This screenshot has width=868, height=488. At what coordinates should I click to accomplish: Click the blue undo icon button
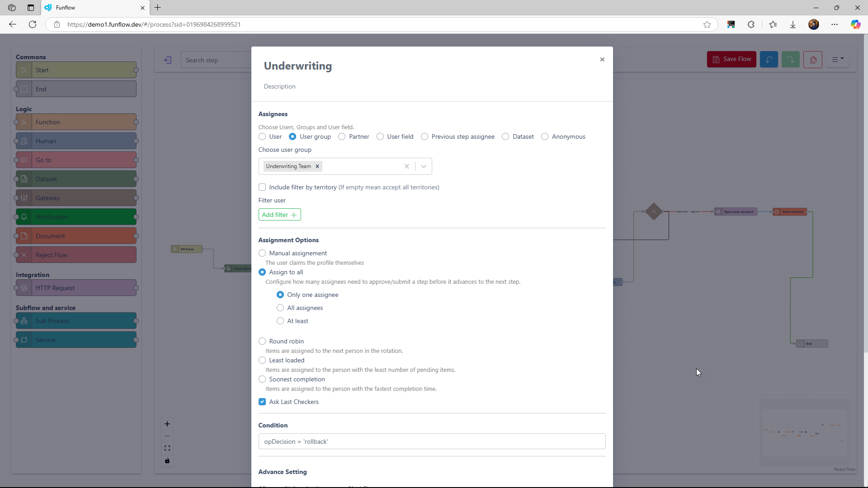tap(769, 59)
